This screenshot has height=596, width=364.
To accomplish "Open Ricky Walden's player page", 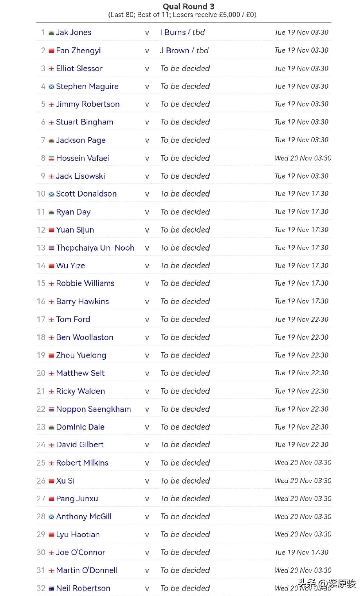I will click(x=81, y=391).
